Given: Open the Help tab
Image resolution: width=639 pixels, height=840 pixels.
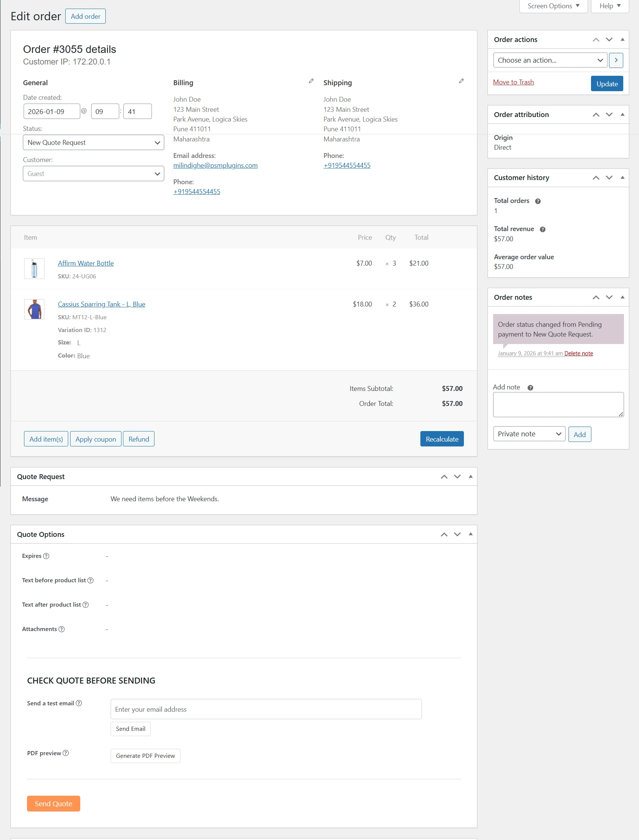Looking at the screenshot, I should coord(610,6).
